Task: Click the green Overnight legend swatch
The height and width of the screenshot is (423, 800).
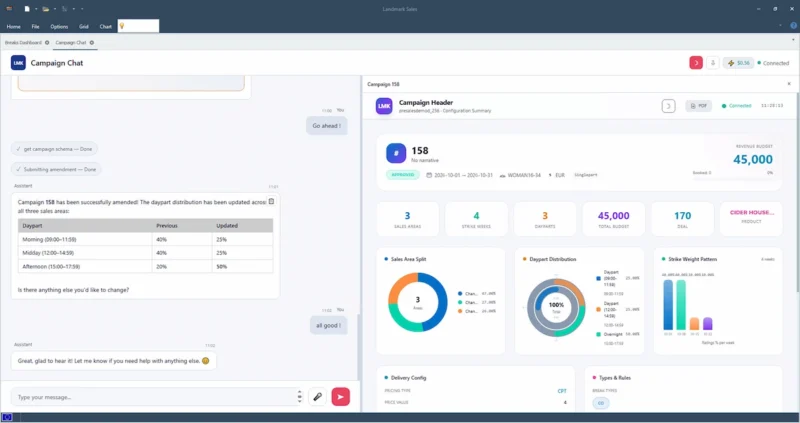Action: [598, 334]
